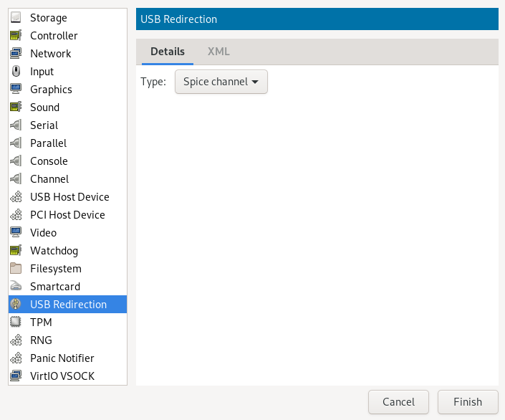505x420 pixels.
Task: Choose the Panic Notifier entry
Action: coord(62,358)
